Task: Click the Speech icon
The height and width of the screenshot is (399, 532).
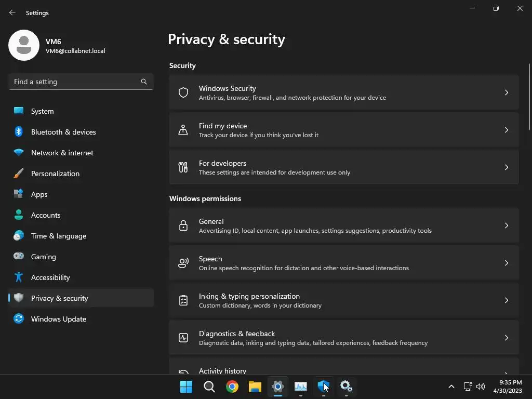Action: 183,263
